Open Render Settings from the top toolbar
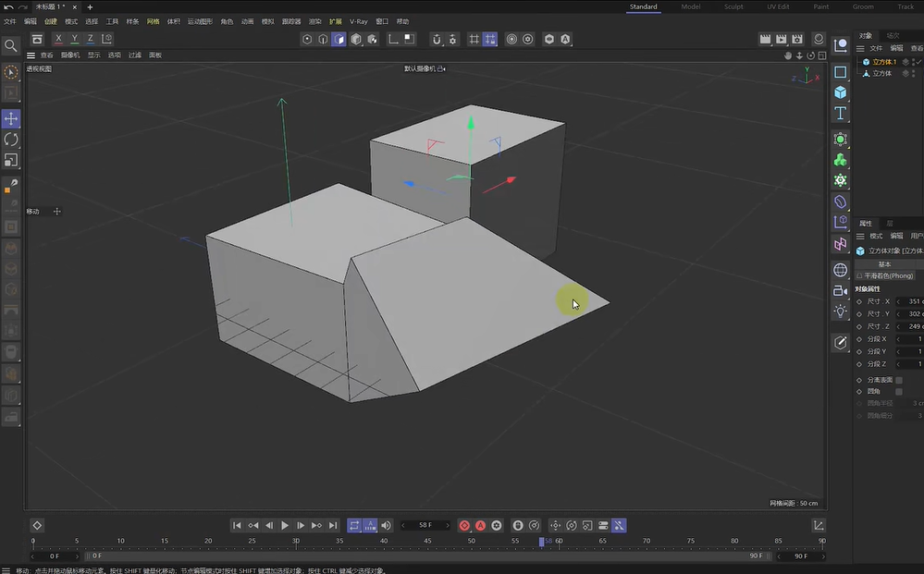 [x=796, y=39]
